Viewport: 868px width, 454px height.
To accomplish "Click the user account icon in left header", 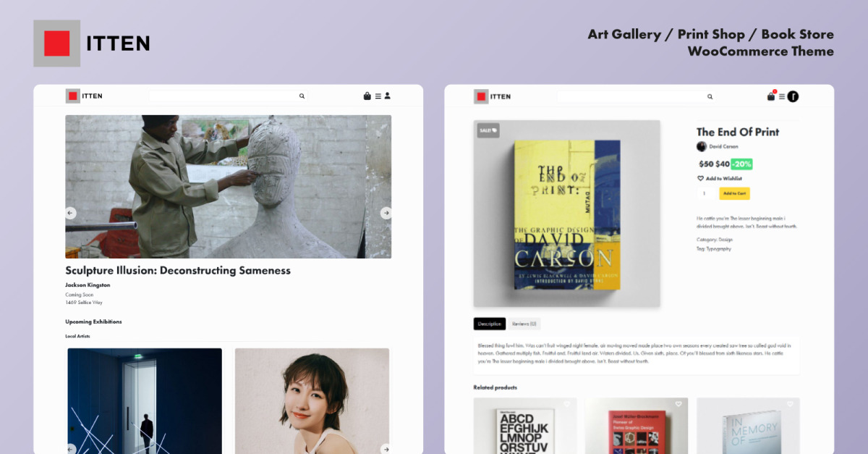I will 388,96.
